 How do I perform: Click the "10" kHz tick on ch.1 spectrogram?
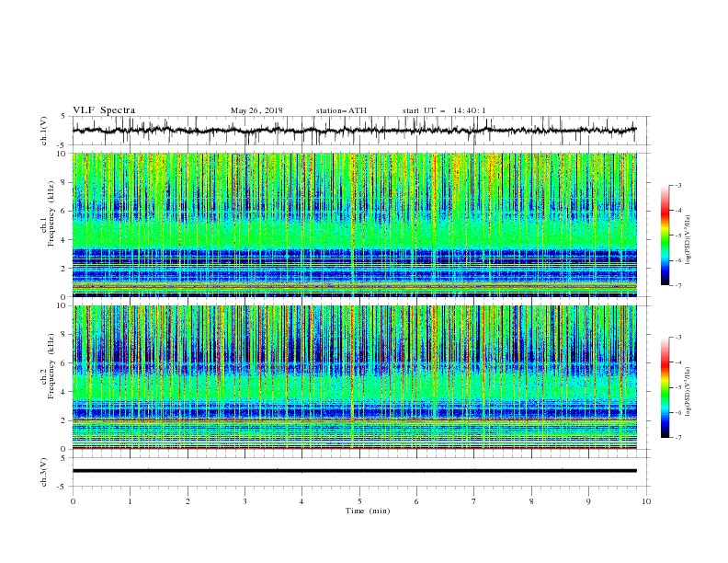click(63, 154)
